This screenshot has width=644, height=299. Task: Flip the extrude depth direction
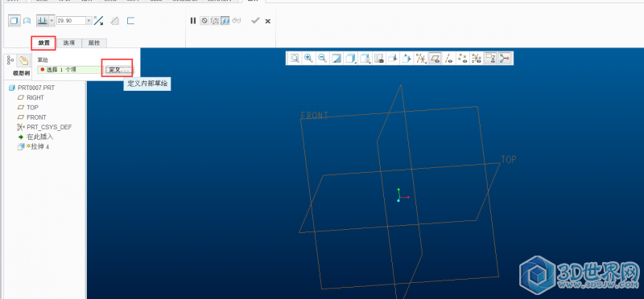[x=98, y=21]
